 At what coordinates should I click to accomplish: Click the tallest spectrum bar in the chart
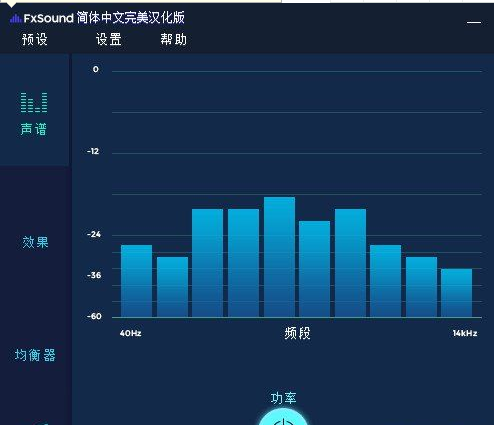[279, 257]
